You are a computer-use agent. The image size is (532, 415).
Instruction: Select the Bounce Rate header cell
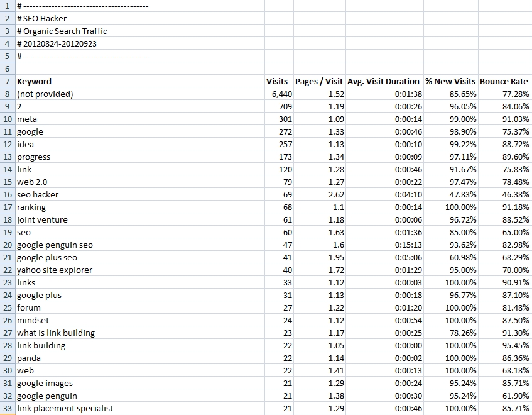coord(504,82)
